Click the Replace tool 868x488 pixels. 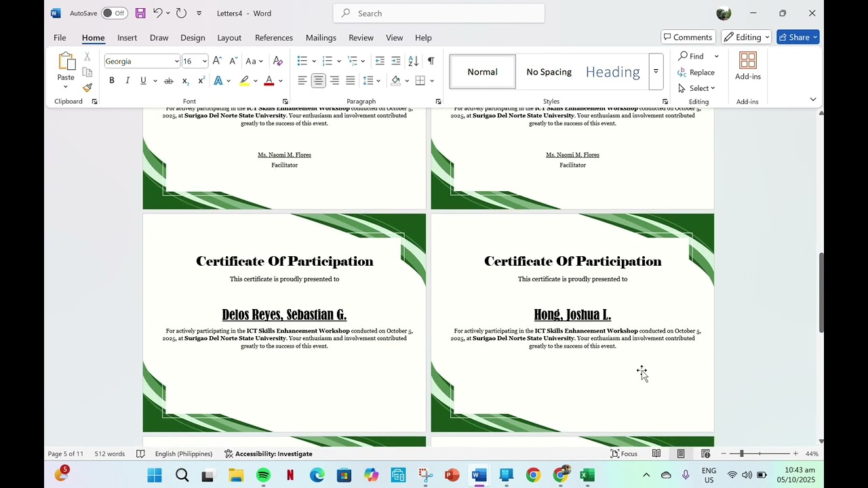pos(696,73)
